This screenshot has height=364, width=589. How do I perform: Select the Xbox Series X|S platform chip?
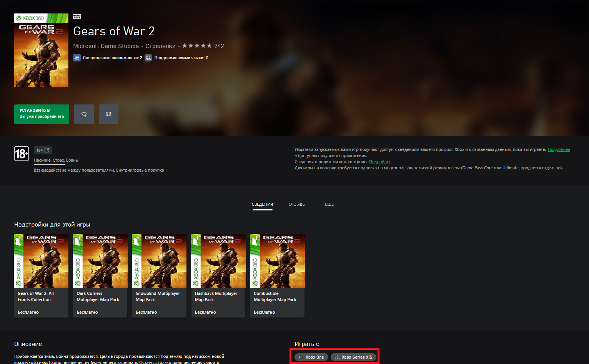[x=353, y=357]
